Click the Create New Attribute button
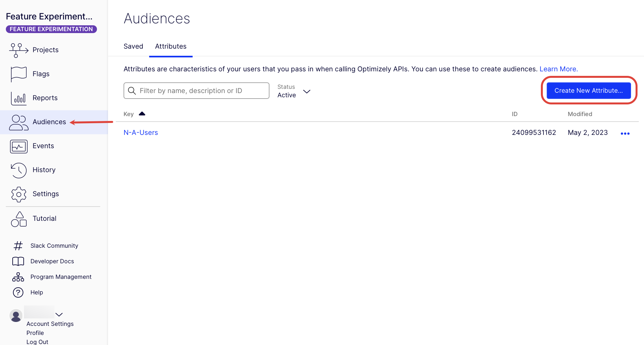Image resolution: width=644 pixels, height=345 pixels. tap(589, 90)
